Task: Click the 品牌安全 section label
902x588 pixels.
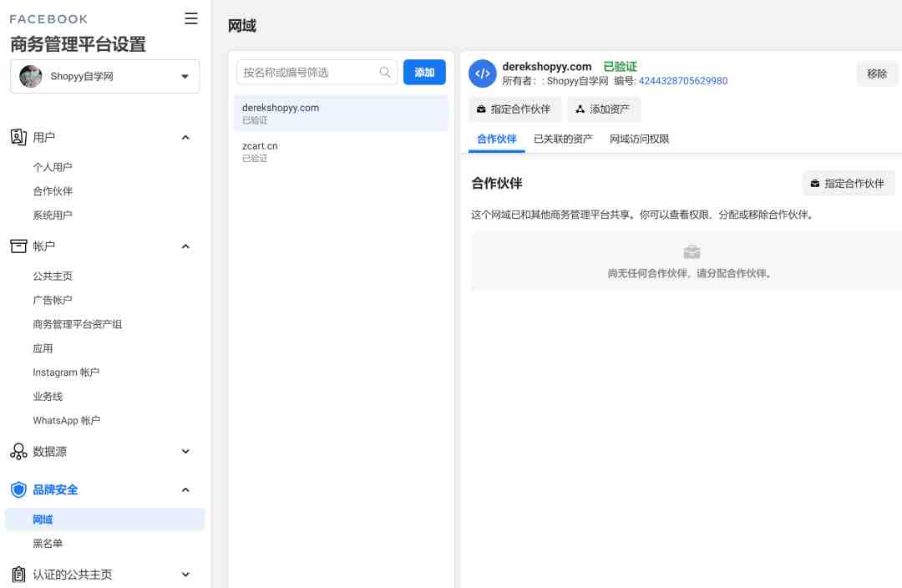Action: (x=55, y=489)
